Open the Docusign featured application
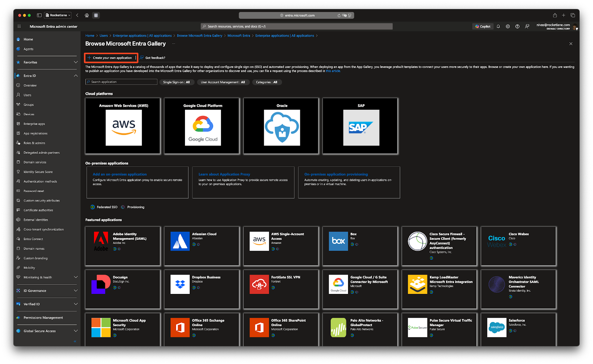This screenshot has width=593, height=364. click(x=123, y=289)
